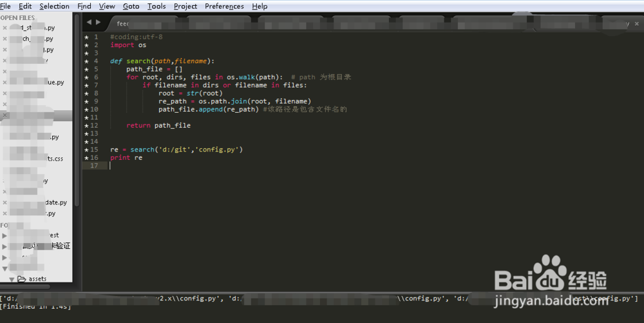Viewport: 644px width, 323px height.
Task: Click line number 17 in the gutter
Action: pos(94,166)
